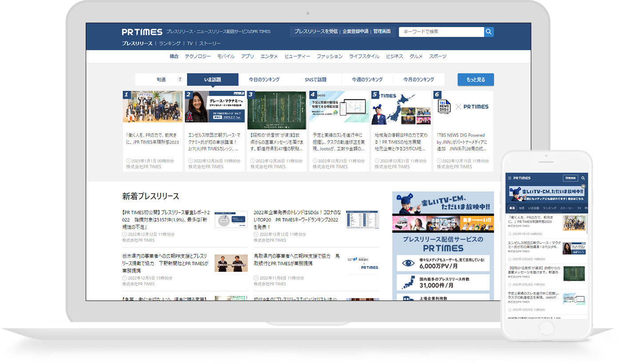Open the テクノロジー category
Viewport: 621px width, 364px height.
click(198, 56)
